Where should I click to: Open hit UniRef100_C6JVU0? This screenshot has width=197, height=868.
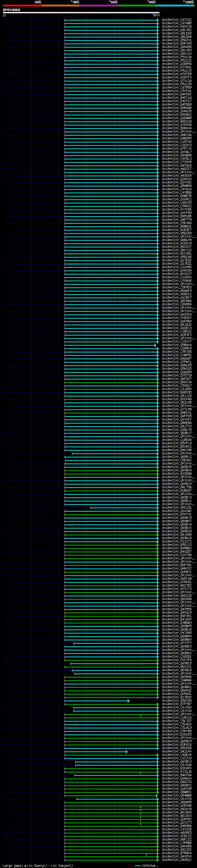[177, 708]
